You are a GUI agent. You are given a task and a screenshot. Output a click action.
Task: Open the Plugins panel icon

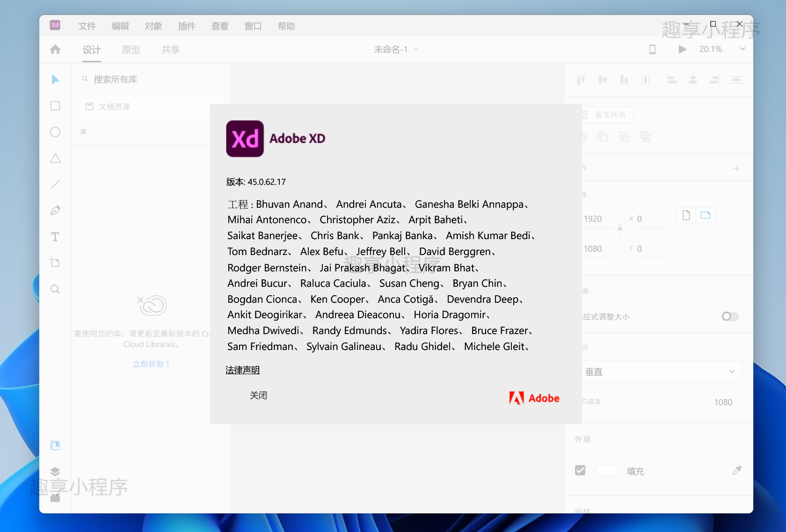click(x=55, y=497)
